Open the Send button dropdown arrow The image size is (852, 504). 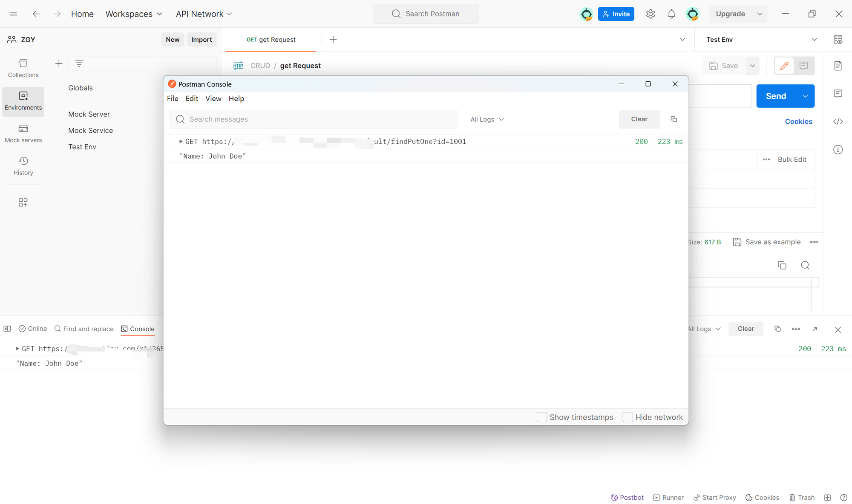(x=805, y=96)
